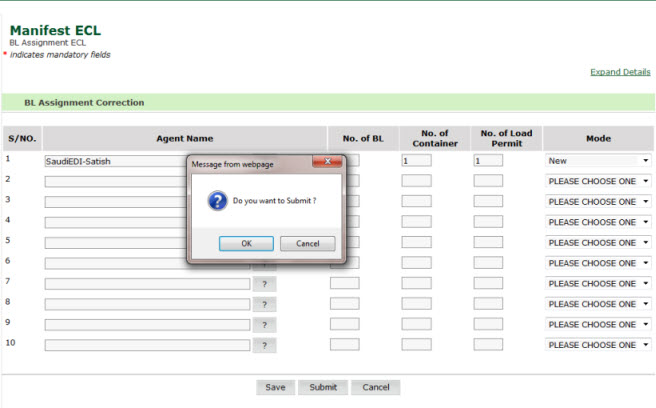Click the ? lookup button in row 8
The width and height of the screenshot is (656, 408).
[264, 304]
